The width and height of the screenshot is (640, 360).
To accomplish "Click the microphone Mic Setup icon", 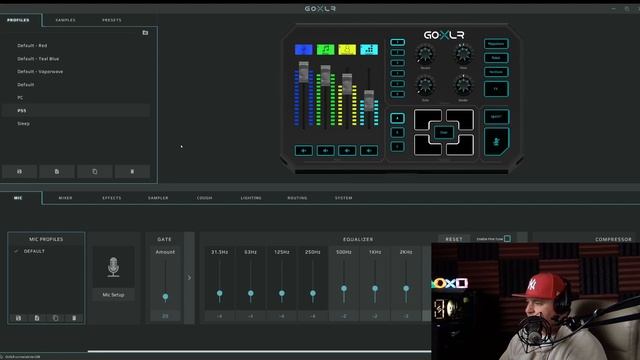I will [113, 267].
